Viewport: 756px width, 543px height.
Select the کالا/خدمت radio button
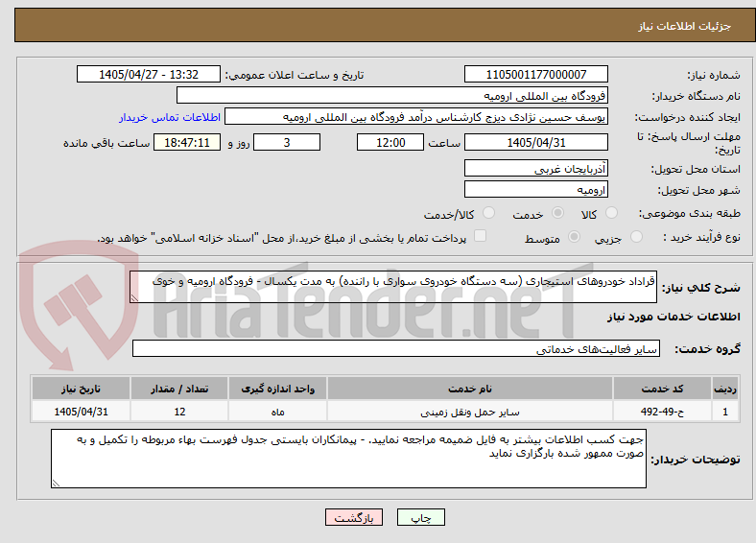[x=489, y=213]
